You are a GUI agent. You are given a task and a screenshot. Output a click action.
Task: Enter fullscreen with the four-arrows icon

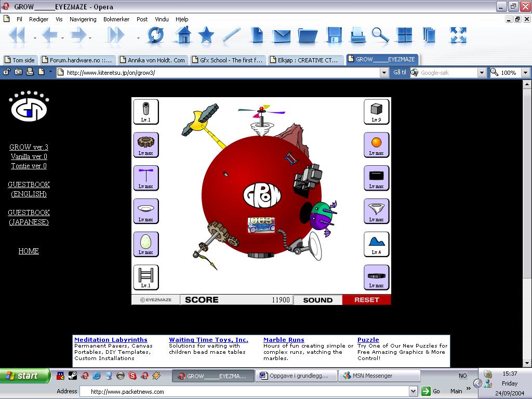[458, 35]
